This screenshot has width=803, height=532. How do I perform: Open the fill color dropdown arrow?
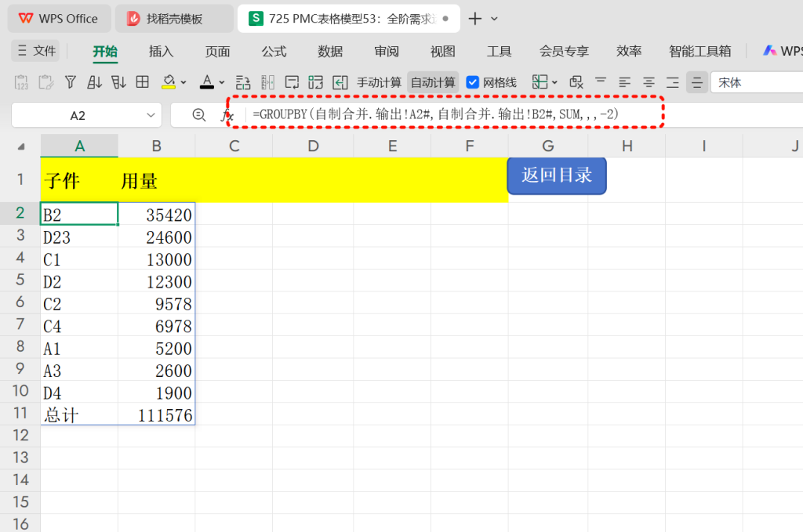click(x=183, y=82)
